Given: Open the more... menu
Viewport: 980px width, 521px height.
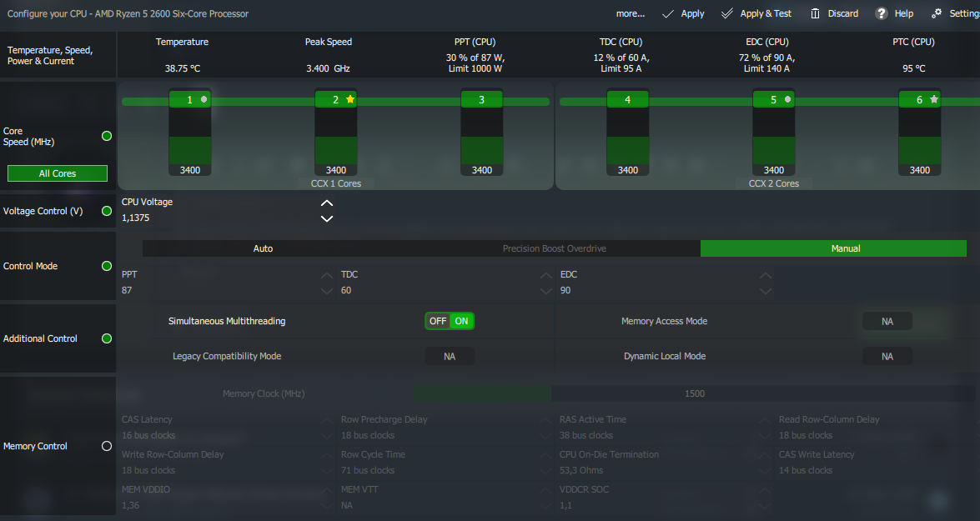Looking at the screenshot, I should (630, 13).
